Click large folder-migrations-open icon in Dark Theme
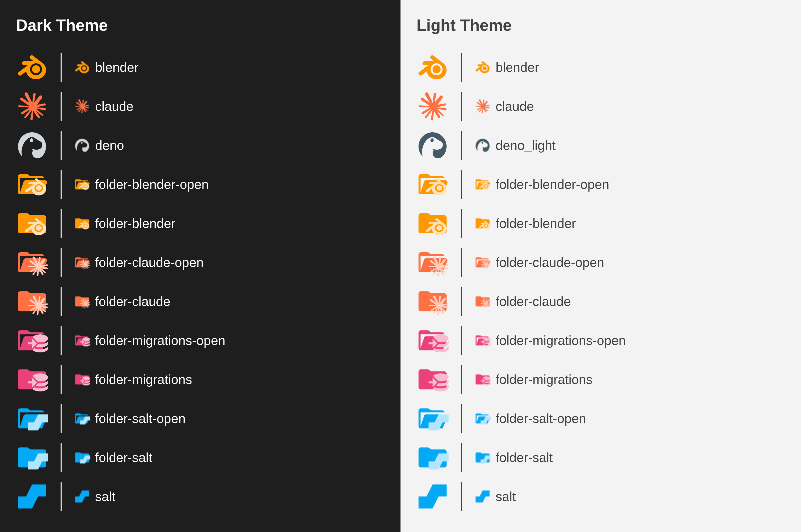The height and width of the screenshot is (532, 801). pos(33,341)
